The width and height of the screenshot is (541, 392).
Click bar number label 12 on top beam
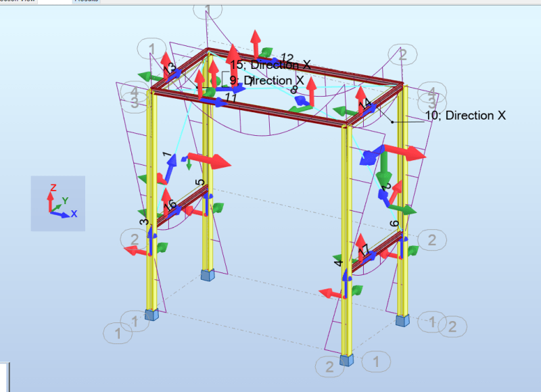tap(287, 58)
